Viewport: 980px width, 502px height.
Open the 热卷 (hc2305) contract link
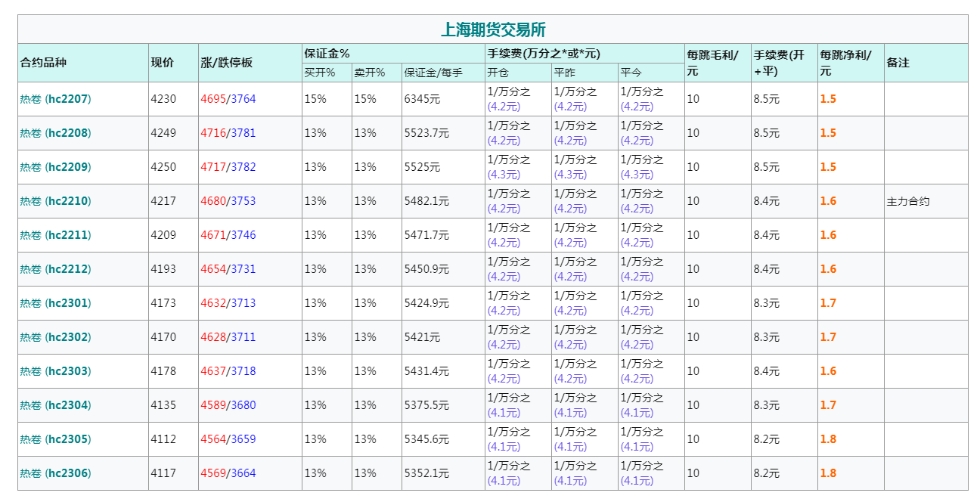[55, 439]
